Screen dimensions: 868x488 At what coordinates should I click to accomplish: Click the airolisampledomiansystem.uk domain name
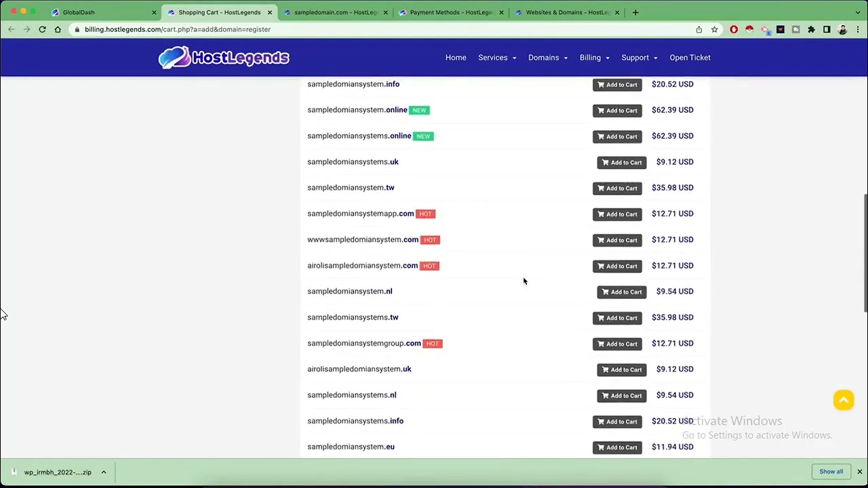tap(359, 369)
